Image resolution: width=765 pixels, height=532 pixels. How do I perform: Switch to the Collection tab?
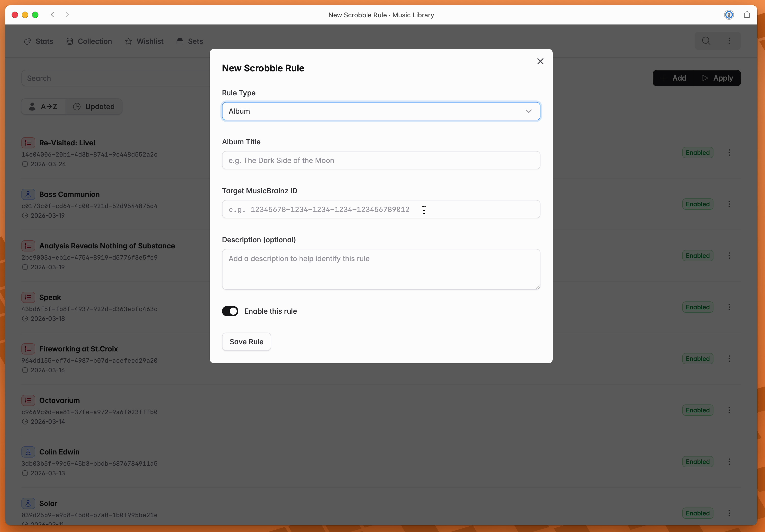coord(89,41)
